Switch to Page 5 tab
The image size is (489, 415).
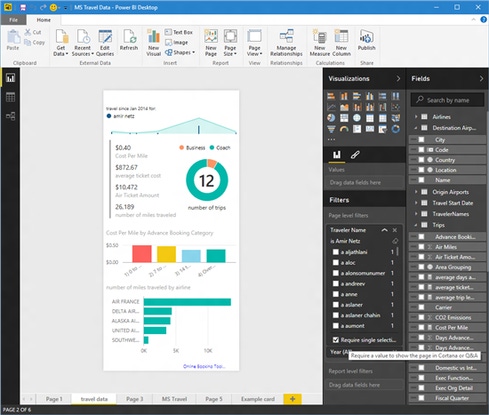tap(214, 399)
